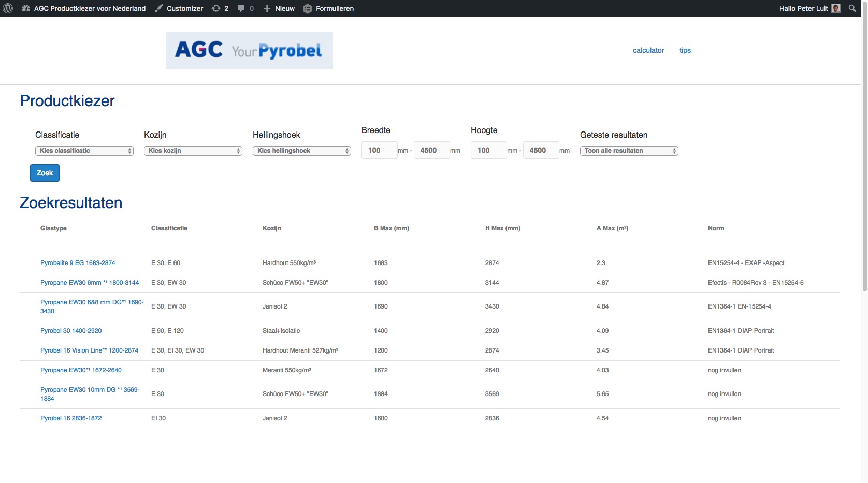Go to the calculator page
868x483 pixels.
(648, 50)
